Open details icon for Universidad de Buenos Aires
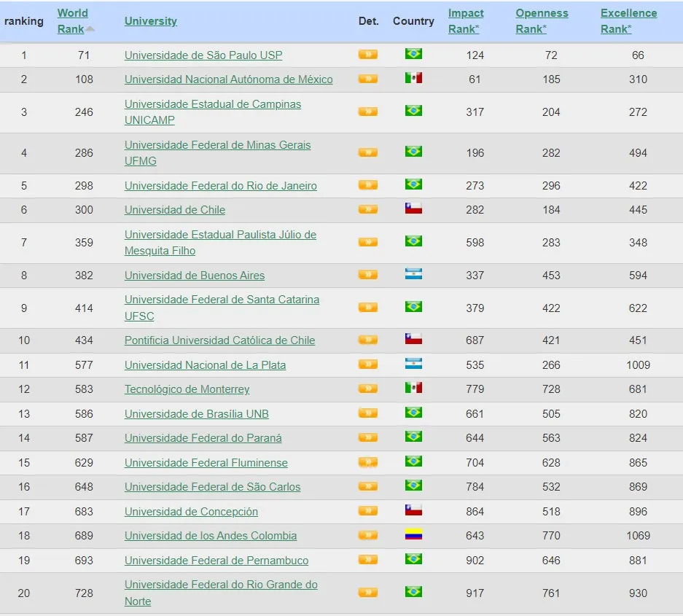This screenshot has height=616, width=683. 368,275
